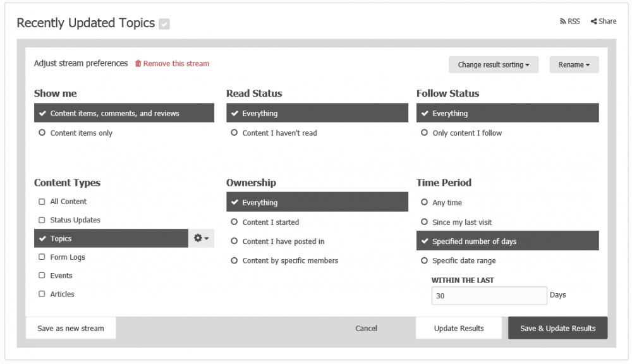The width and height of the screenshot is (632, 364).
Task: Select Since my last visit time period
Action: pyautogui.click(x=424, y=222)
